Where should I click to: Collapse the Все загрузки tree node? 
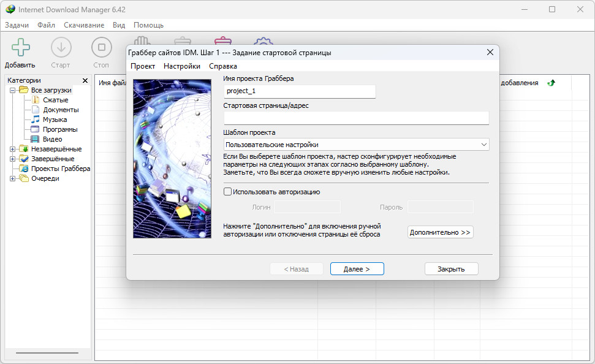click(x=12, y=90)
